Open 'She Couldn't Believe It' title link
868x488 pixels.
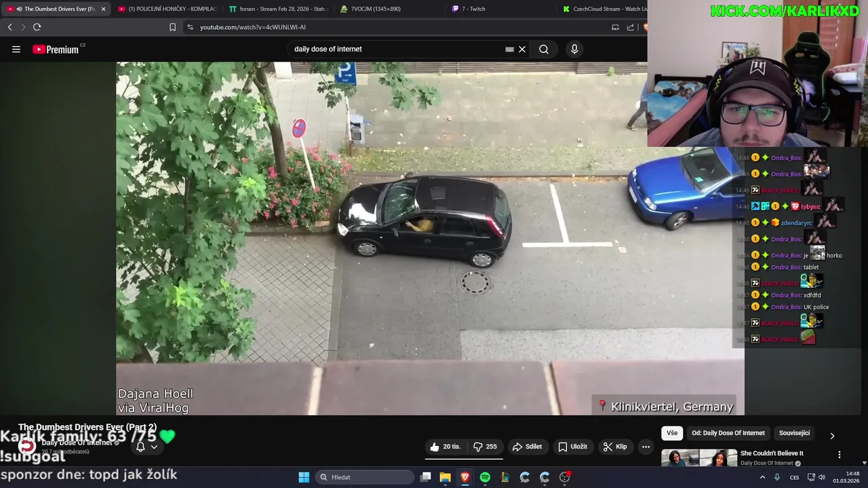click(772, 453)
